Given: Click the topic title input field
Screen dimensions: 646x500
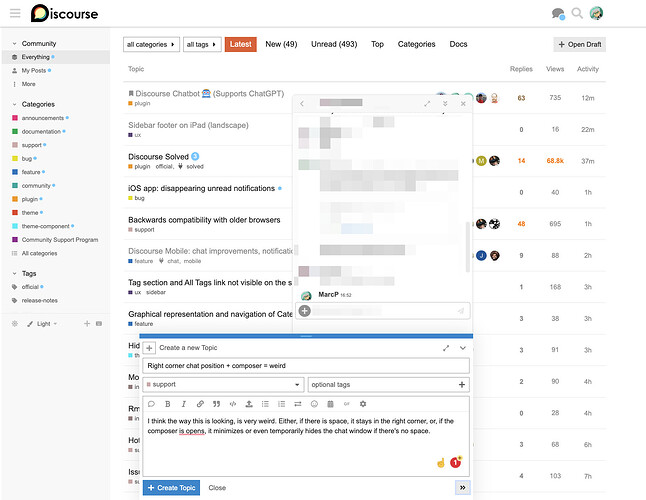Looking at the screenshot, I should pyautogui.click(x=306, y=366).
